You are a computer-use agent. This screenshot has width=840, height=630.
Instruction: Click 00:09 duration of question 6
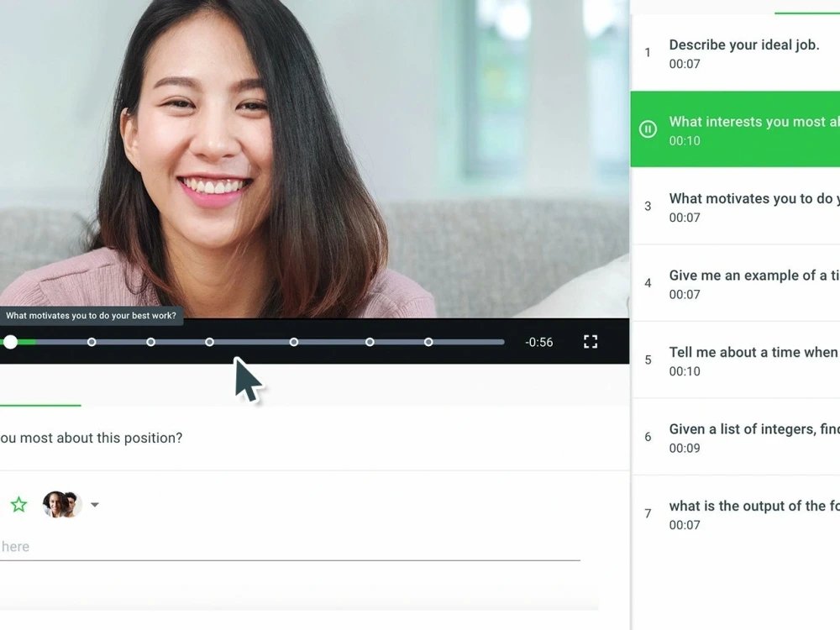coord(685,448)
